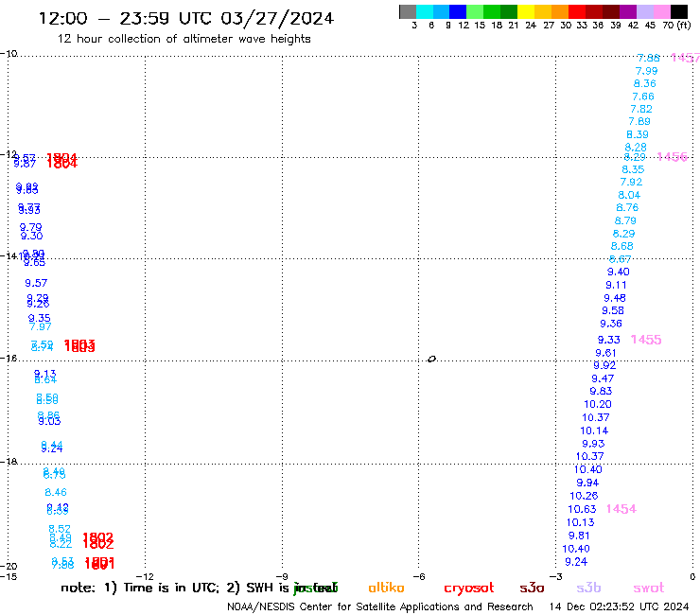Click the '10.20' wave height value
The width and height of the screenshot is (700, 615).
click(x=598, y=404)
